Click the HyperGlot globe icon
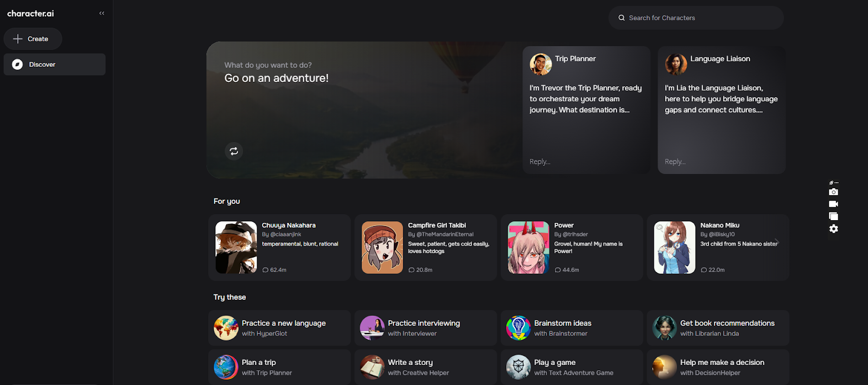Screen dimensions: 868x385 click(226, 328)
